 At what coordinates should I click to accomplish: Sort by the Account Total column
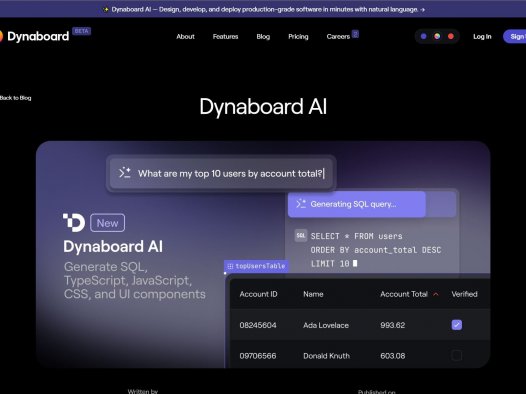404,294
